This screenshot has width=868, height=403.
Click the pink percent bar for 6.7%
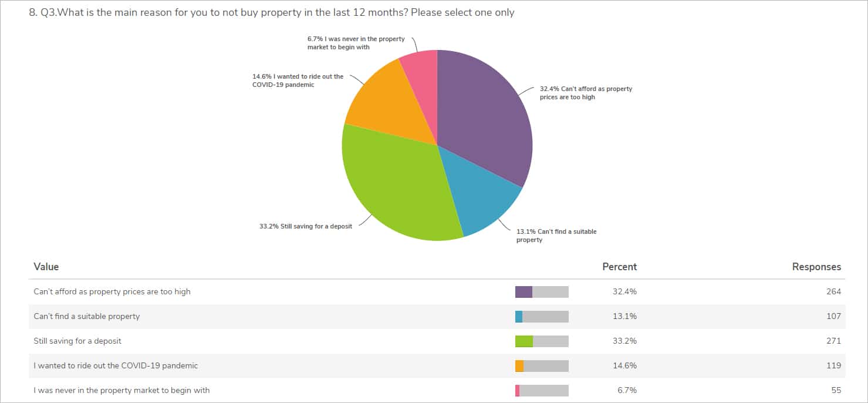click(518, 391)
